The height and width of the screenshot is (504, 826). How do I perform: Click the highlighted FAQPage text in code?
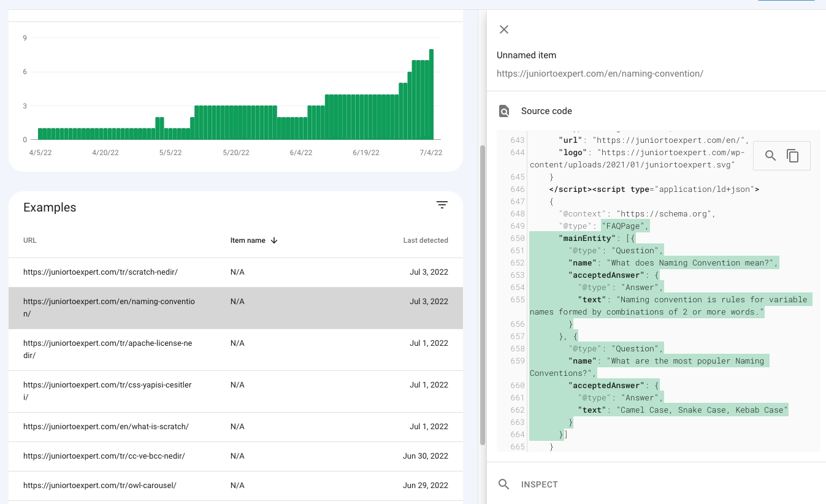(x=625, y=226)
